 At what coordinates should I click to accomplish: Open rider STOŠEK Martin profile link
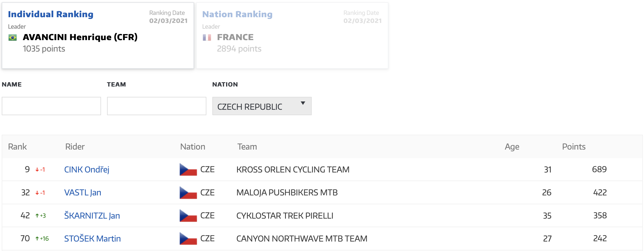pyautogui.click(x=92, y=239)
